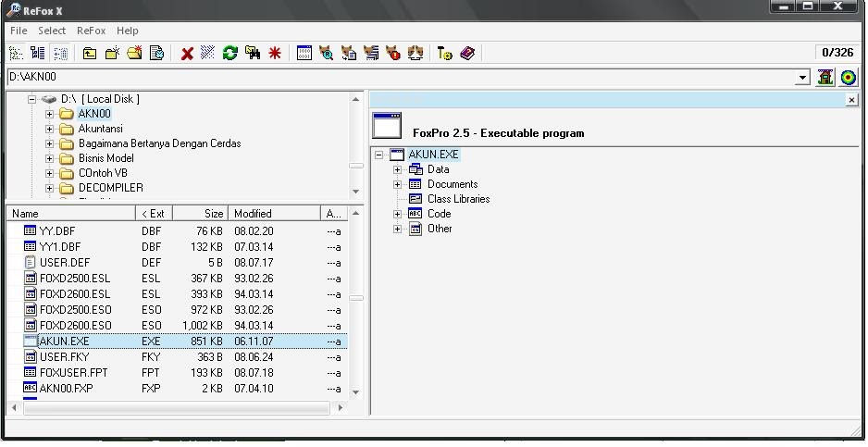Viewport: 868px width, 447px height.
Task: Expand the Other node
Action: coord(397,229)
